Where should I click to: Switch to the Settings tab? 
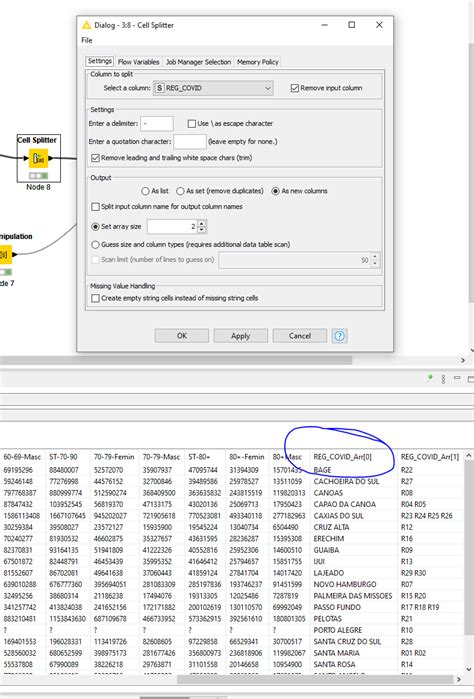pyautogui.click(x=99, y=61)
